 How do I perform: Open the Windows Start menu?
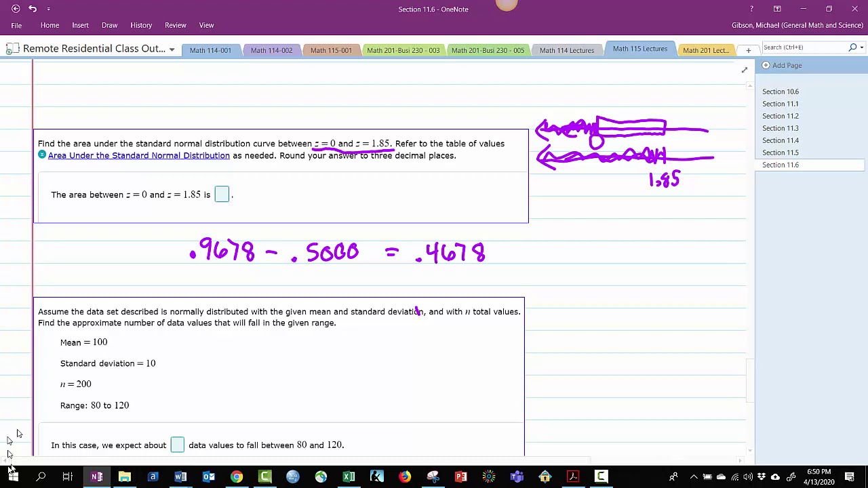[13, 476]
